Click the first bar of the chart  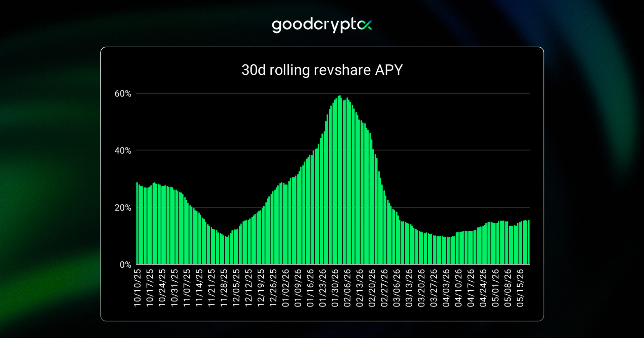(137, 223)
